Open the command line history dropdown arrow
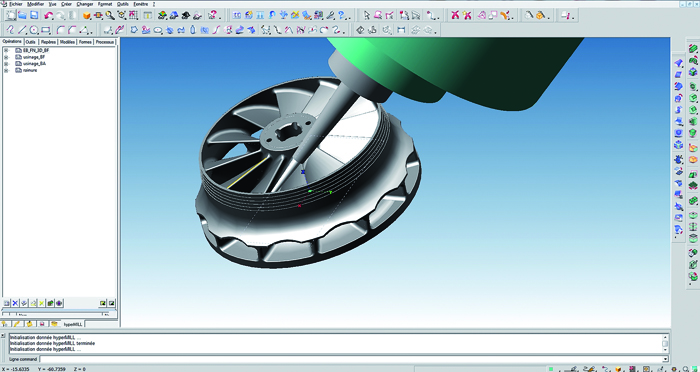Viewport: 700px width, 372px height. click(666, 359)
